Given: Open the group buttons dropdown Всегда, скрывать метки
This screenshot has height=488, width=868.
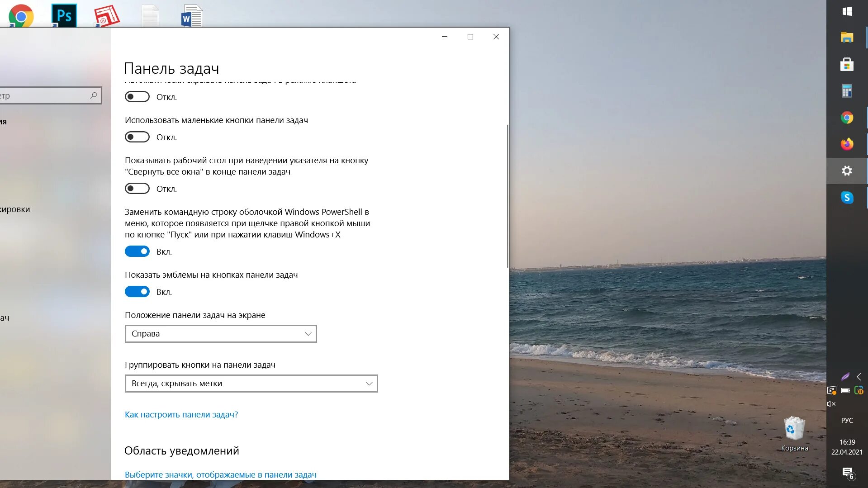Looking at the screenshot, I should click(251, 384).
